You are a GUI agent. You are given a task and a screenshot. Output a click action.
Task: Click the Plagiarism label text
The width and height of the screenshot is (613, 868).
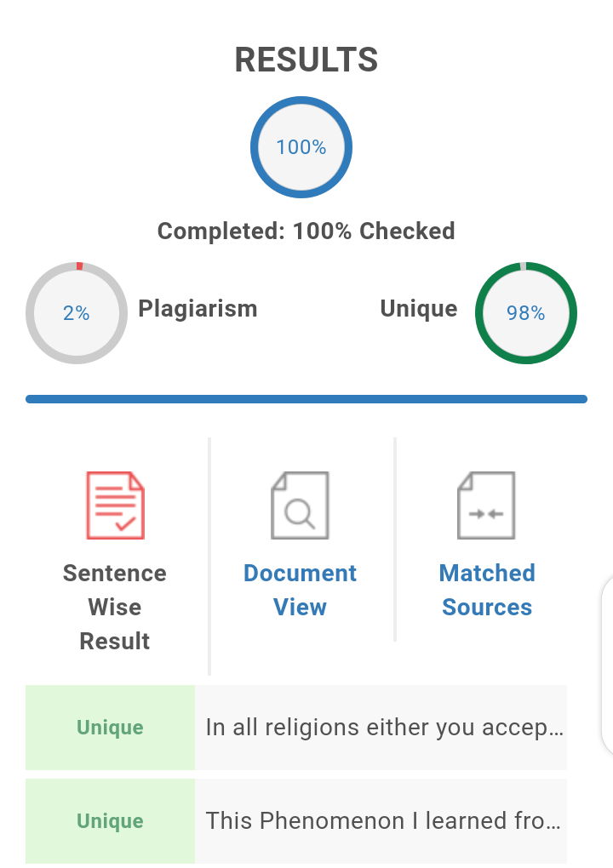pos(198,309)
